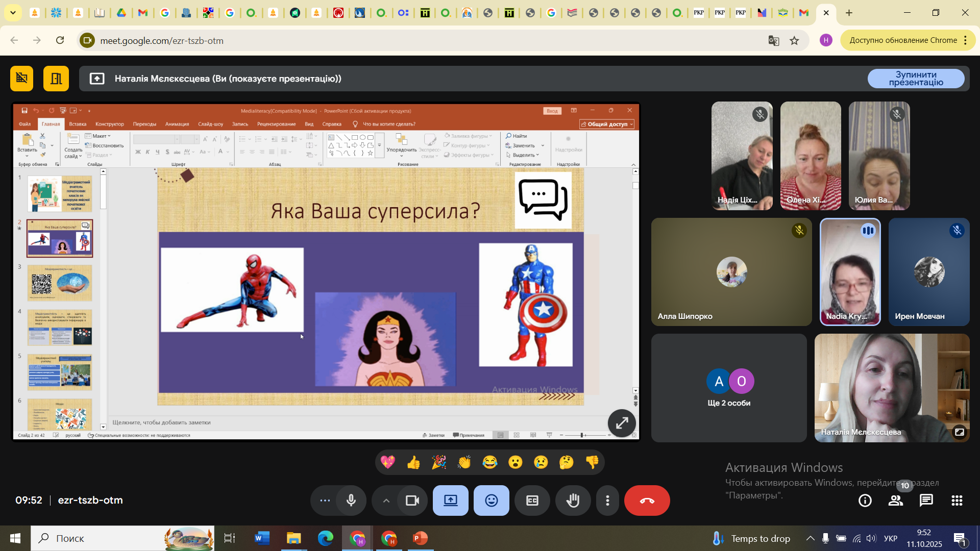
Task: Open the emoji reactions button
Action: click(491, 500)
